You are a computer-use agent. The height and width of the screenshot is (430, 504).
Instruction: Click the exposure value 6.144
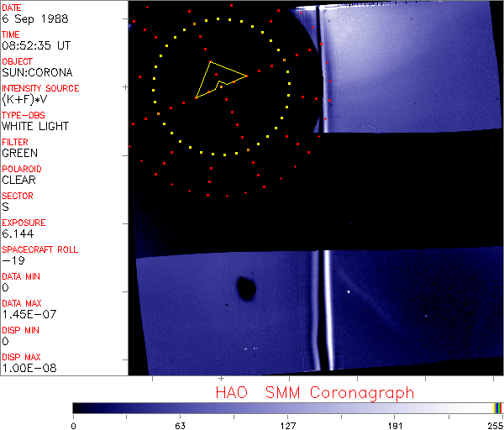pyautogui.click(x=17, y=233)
